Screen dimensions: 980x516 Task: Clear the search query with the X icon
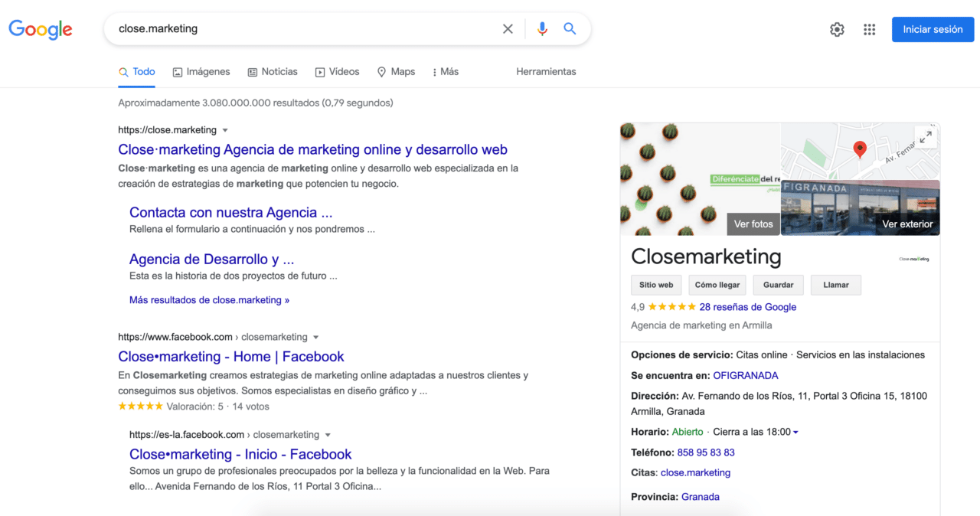508,28
